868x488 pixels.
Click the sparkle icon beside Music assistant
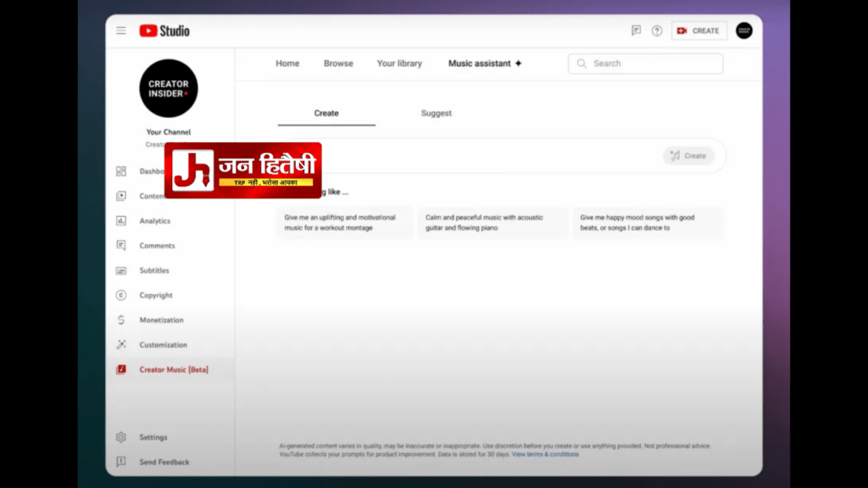[x=518, y=63]
